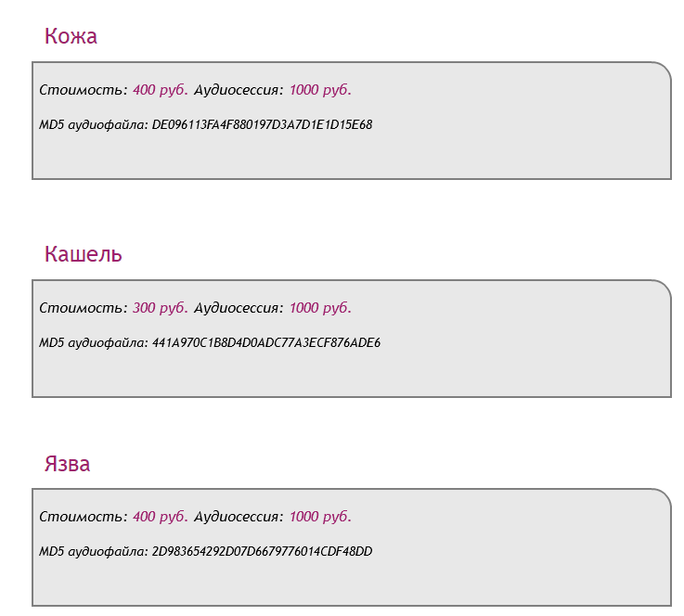The height and width of the screenshot is (616, 684).
Task: Click the Аудиосессия label in the Язва box
Action: point(239,517)
